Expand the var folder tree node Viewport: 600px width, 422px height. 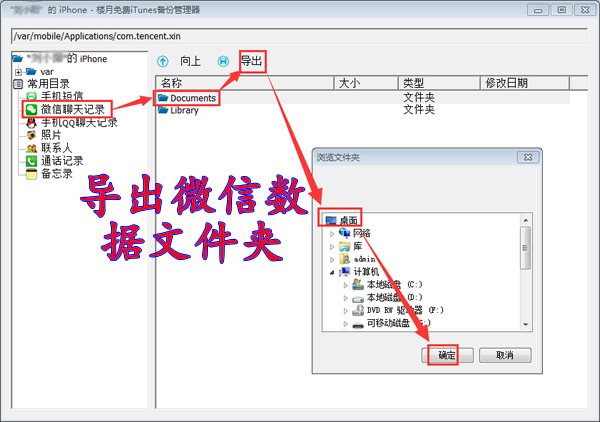coord(18,72)
